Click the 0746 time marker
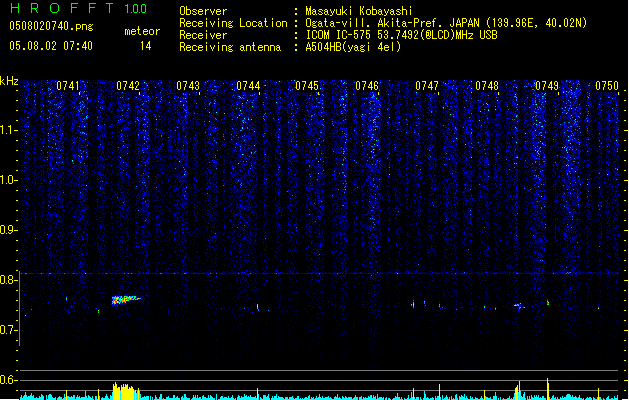Screen dimensions: 629x400 point(367,86)
